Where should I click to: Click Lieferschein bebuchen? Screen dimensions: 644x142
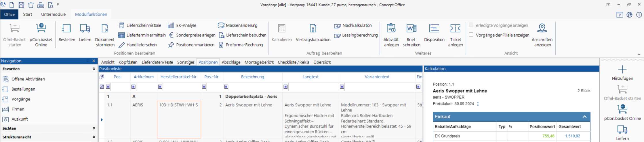click(242, 35)
